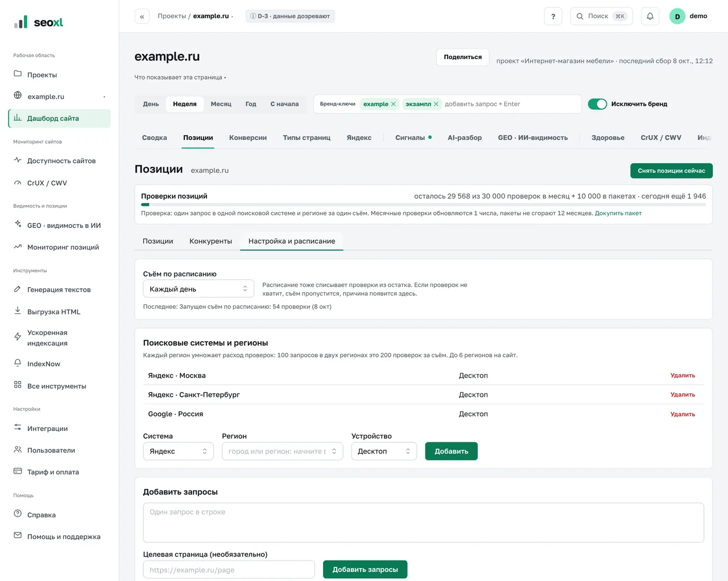The image size is (728, 581).
Task: Open the Поиск search box
Action: click(x=602, y=16)
